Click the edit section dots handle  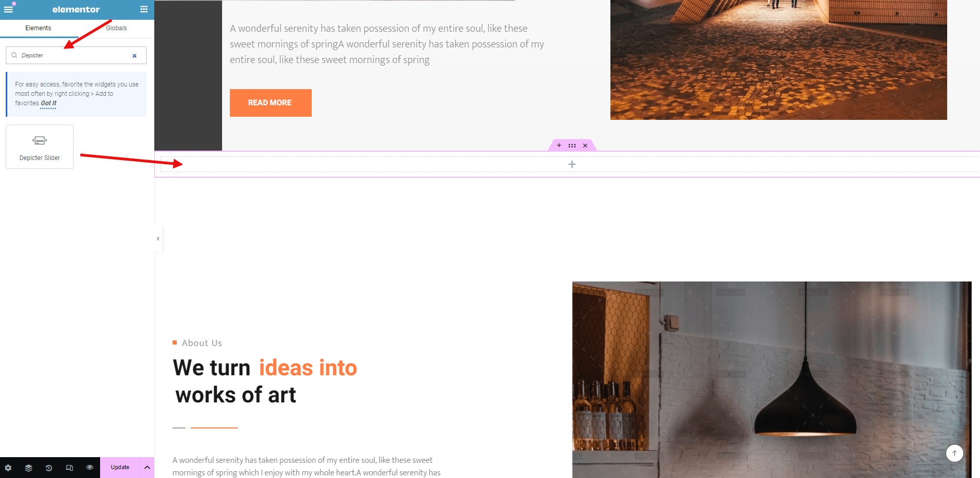click(572, 145)
